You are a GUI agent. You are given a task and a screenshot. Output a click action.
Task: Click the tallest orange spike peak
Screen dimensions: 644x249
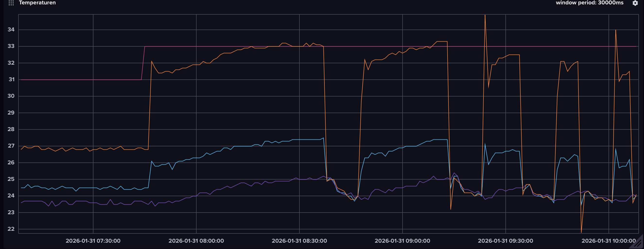point(485,16)
